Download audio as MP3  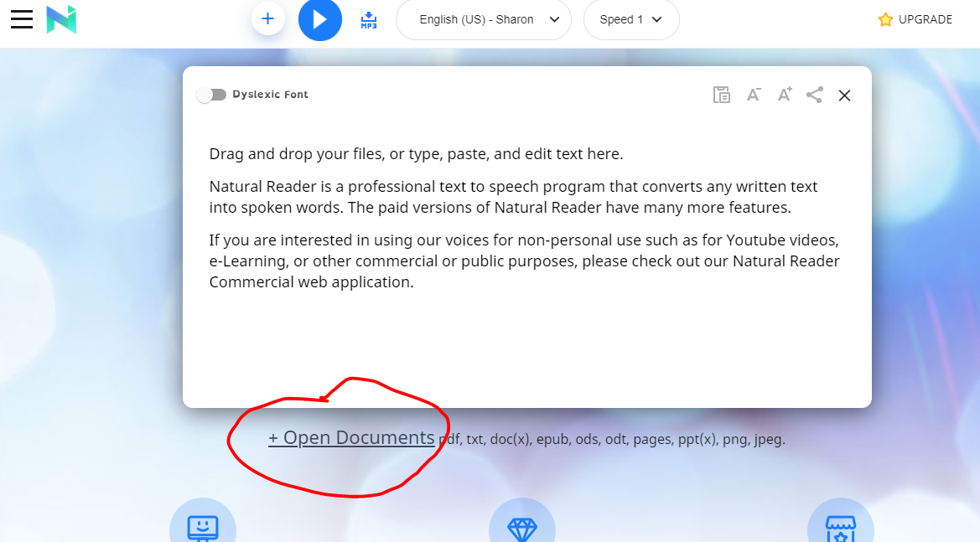tap(369, 20)
